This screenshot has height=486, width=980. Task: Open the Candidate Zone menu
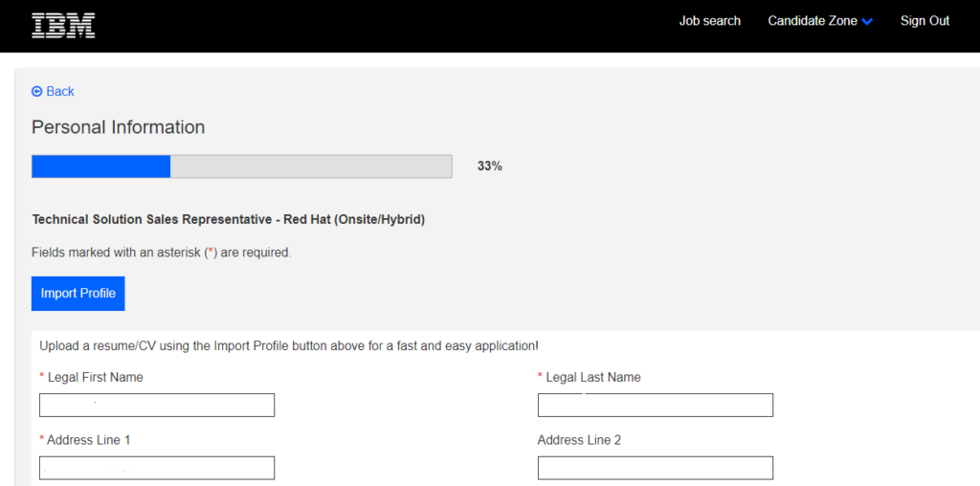[820, 21]
